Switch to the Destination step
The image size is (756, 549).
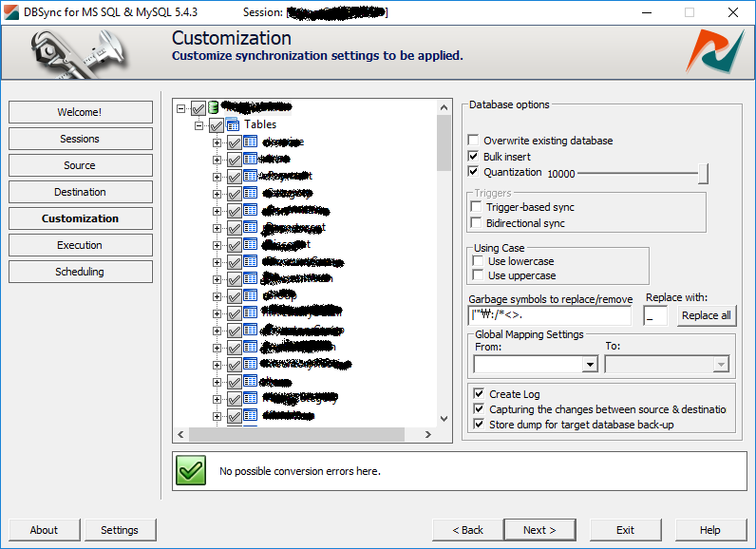point(80,192)
